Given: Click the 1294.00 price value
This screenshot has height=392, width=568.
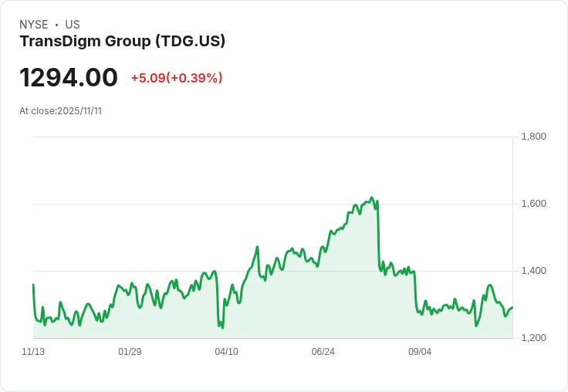Looking at the screenshot, I should [x=69, y=77].
